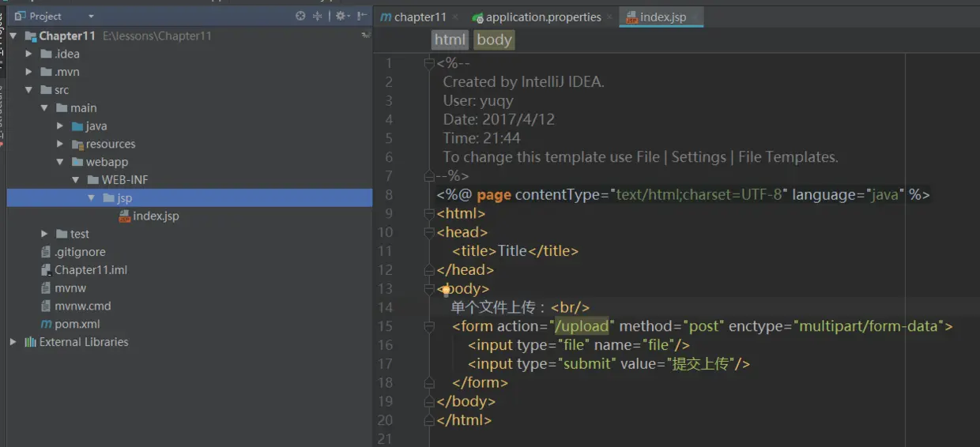
Task: Close the index.jsp tab
Action: click(x=695, y=17)
